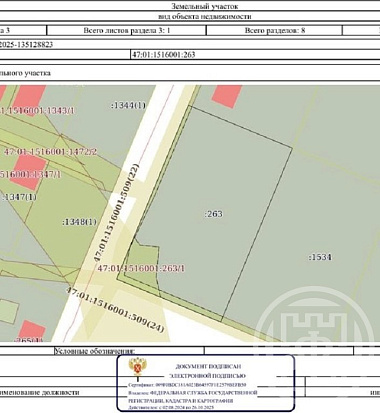Screen dimensions: 380x413
Task: Click parcel label :1344(1)
Action: (x=128, y=105)
